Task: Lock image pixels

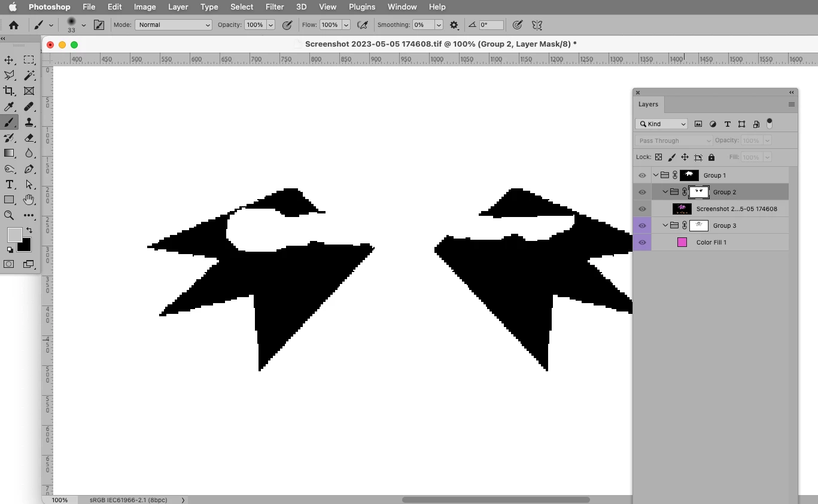Action: click(x=671, y=157)
